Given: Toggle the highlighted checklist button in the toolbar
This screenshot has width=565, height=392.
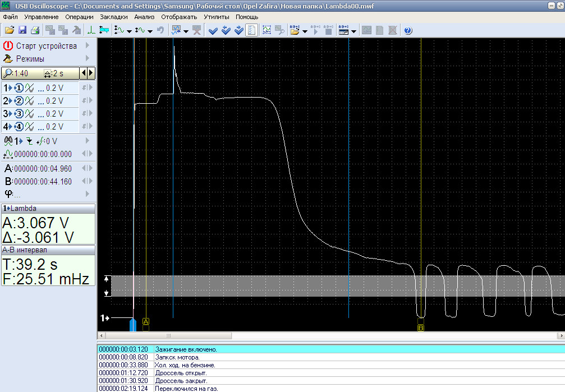Looking at the screenshot, I should (252, 30).
